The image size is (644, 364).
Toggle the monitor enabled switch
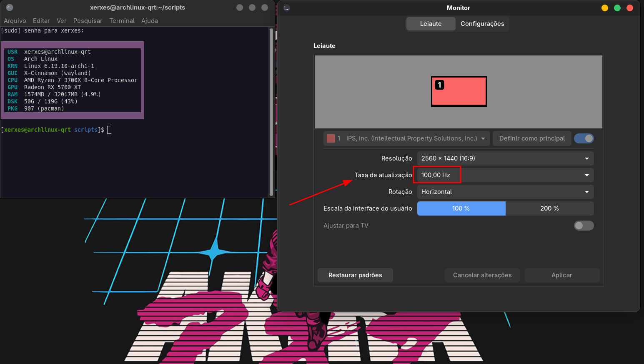[x=584, y=138]
